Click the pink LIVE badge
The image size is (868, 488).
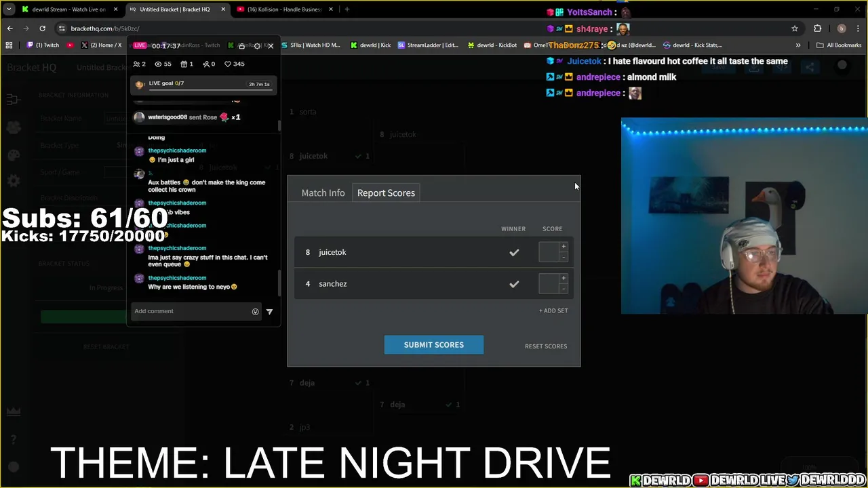[x=140, y=45]
